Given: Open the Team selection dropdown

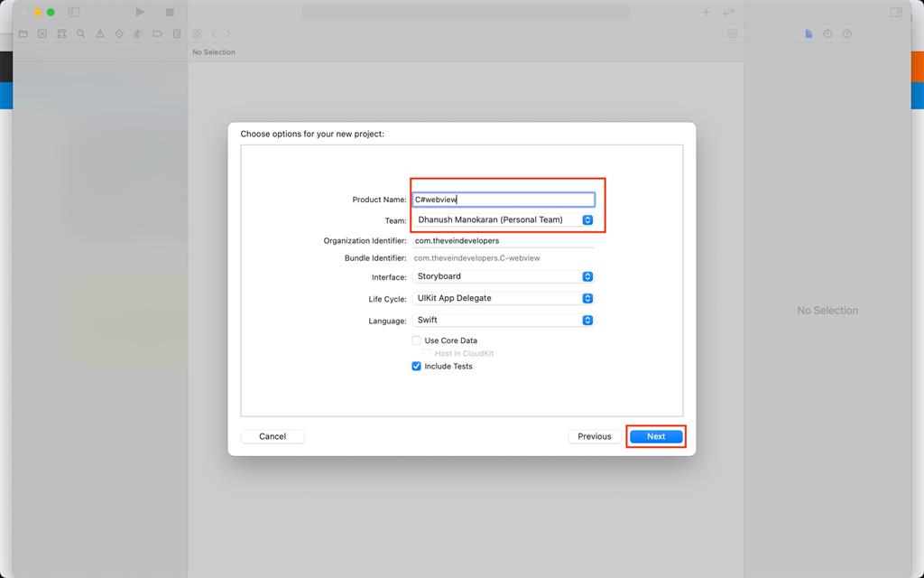Looking at the screenshot, I should coord(587,219).
